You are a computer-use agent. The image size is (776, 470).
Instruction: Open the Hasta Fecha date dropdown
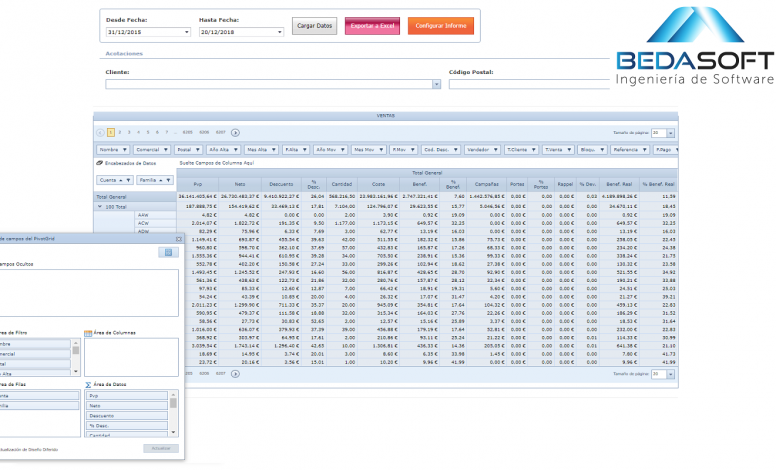[280, 32]
